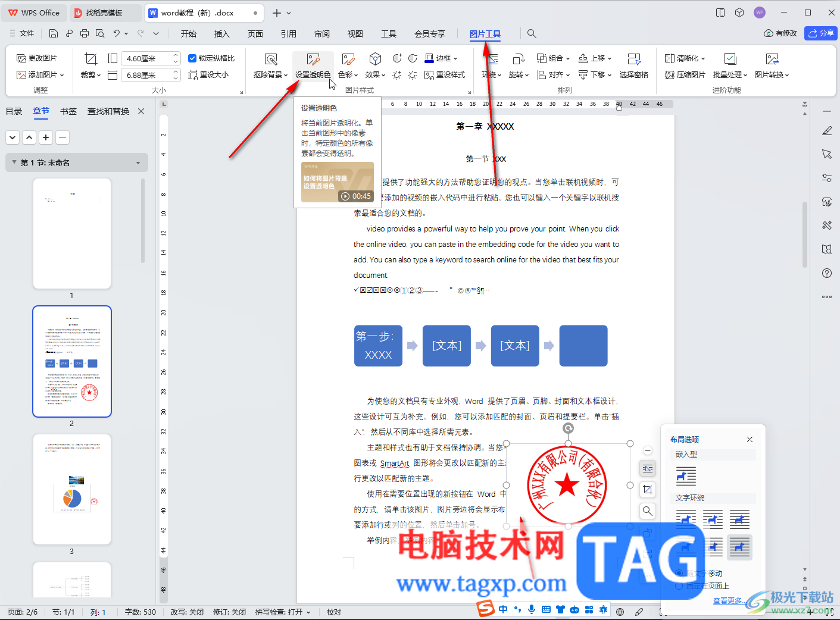840x620 pixels.
Task: Click the Sharpen (清晰化) button
Action: [685, 58]
